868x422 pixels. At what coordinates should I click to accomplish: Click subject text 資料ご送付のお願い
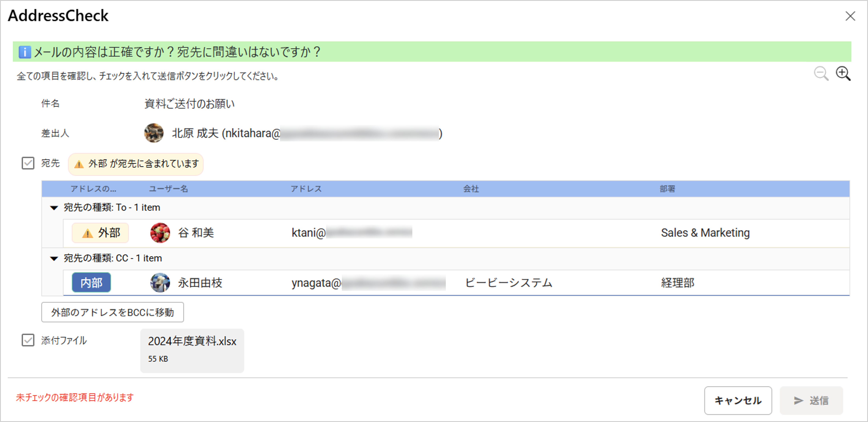pyautogui.click(x=189, y=103)
